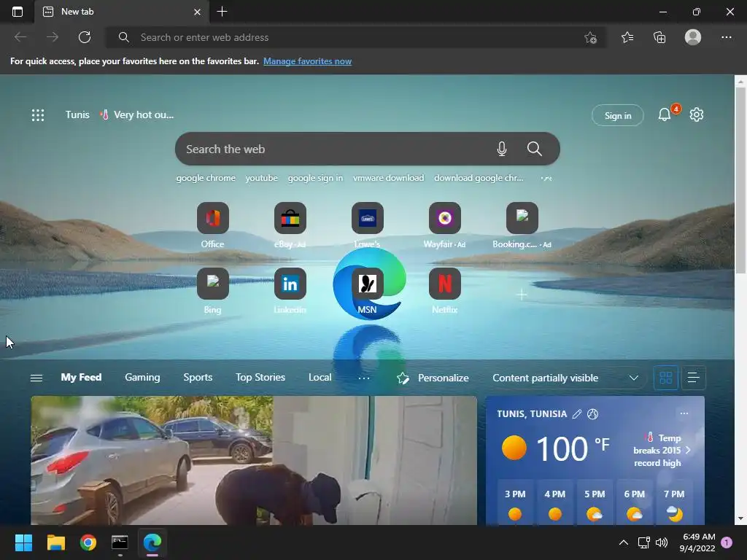Open the Bing quick link tile
This screenshot has width=747, height=560.
click(x=212, y=284)
